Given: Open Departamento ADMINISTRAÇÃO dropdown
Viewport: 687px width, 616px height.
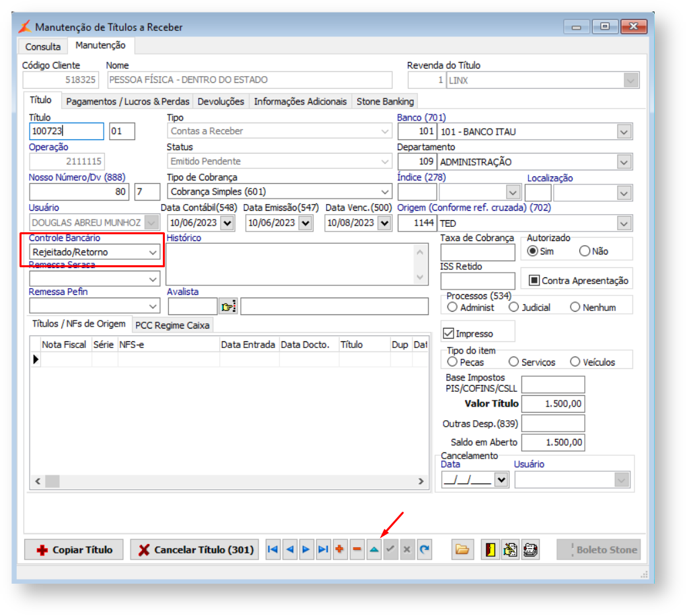Looking at the screenshot, I should tap(624, 162).
